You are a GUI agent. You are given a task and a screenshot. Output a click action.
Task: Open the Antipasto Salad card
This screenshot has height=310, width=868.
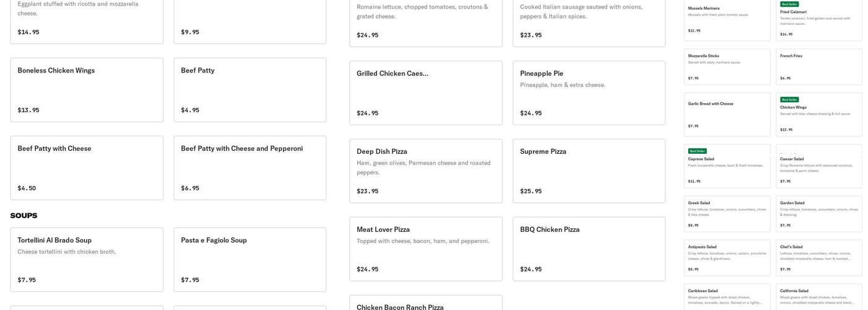(727, 258)
